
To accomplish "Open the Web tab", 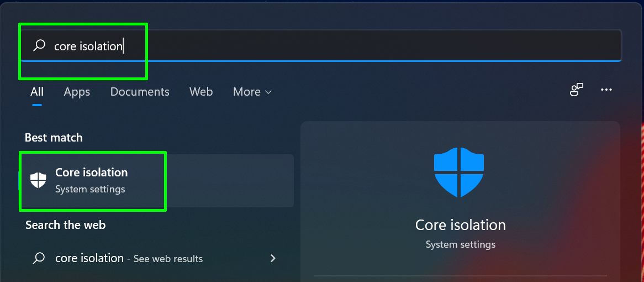I will click(201, 92).
